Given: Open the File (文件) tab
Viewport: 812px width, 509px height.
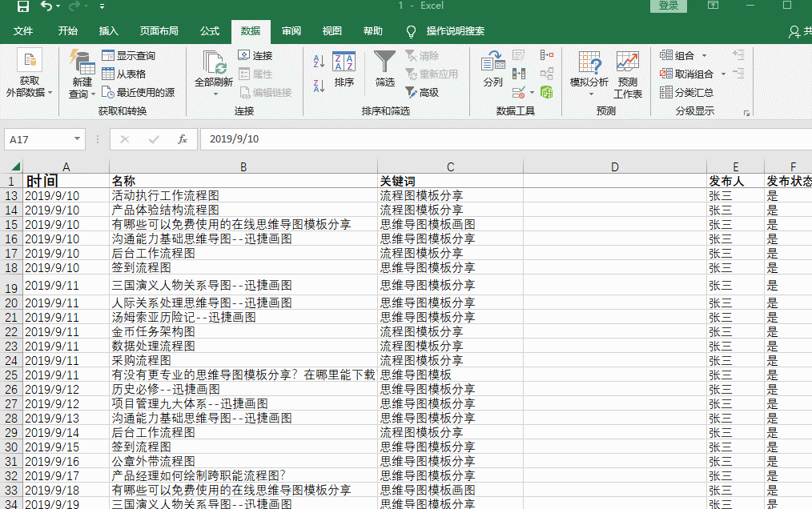Looking at the screenshot, I should pyautogui.click(x=23, y=31).
